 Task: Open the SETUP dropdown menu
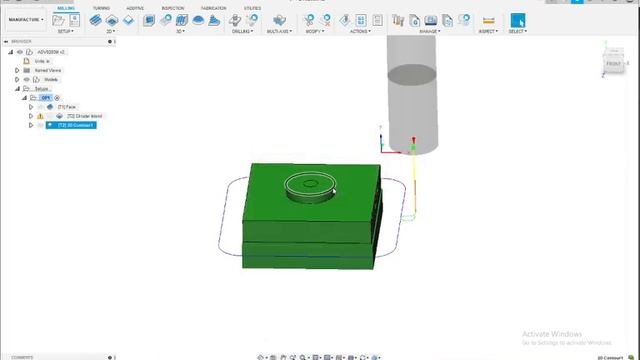tap(66, 31)
